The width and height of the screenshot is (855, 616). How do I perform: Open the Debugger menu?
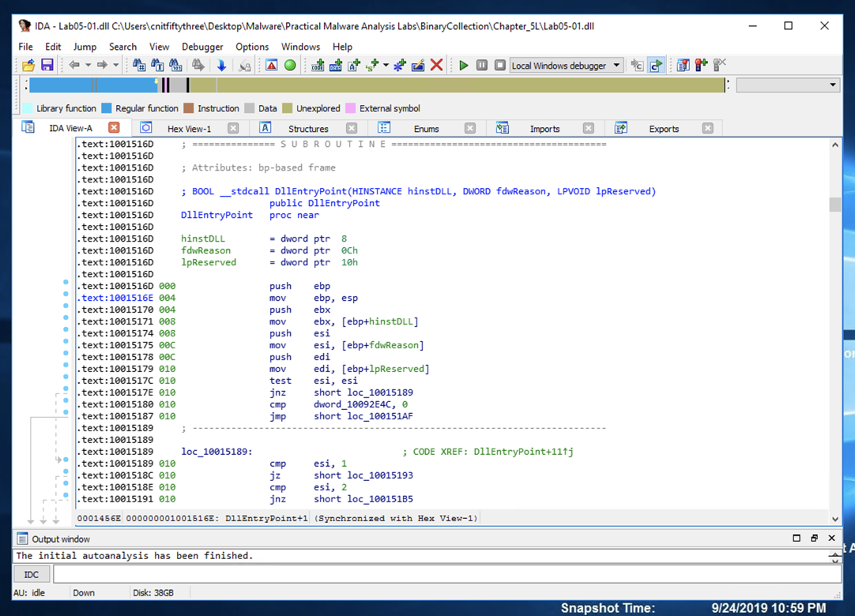[x=202, y=47]
